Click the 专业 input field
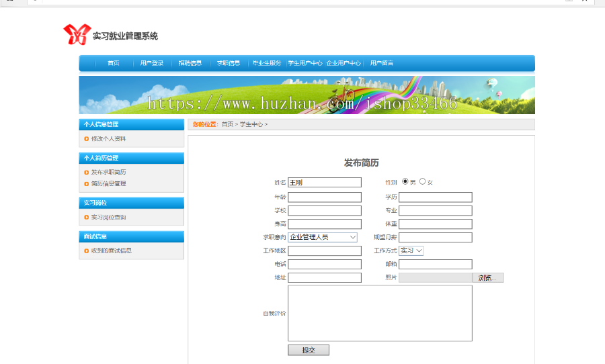This screenshot has height=364, width=605. (435, 210)
